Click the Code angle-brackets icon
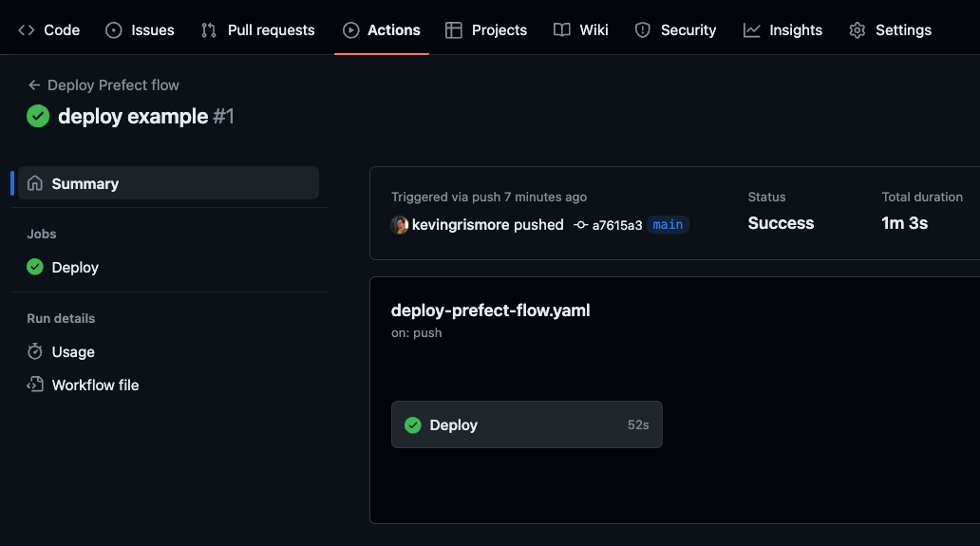Screen dimensions: 980x546 pyautogui.click(x=27, y=30)
